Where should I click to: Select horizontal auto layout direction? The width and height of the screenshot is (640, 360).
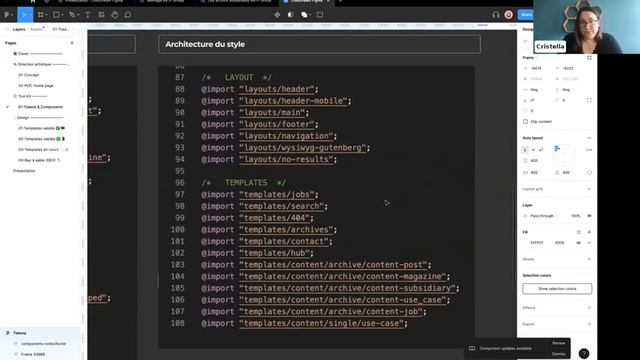pos(533,150)
